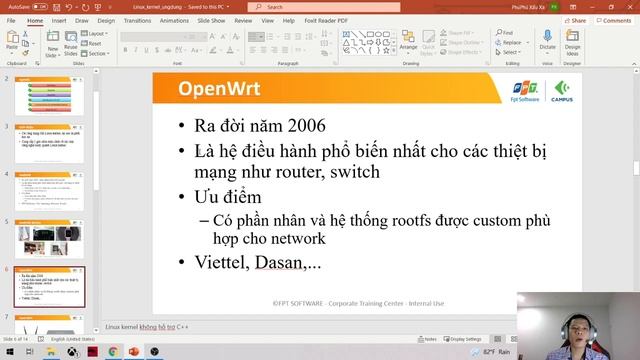Open the File menu
Image resolution: width=640 pixels, height=360 pixels.
11,20
